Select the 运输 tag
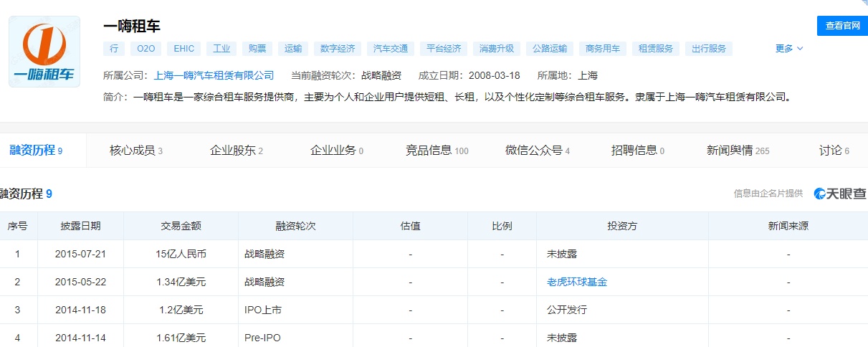868x347 pixels. tap(292, 49)
